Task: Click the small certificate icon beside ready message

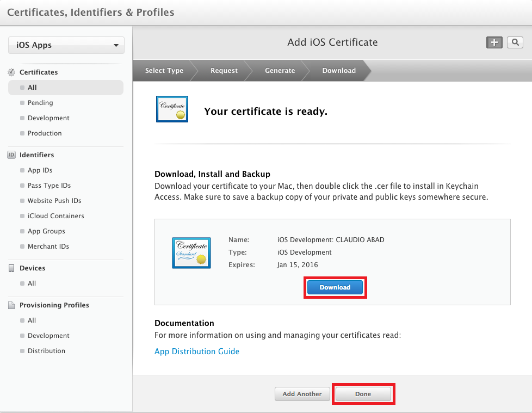Action: pyautogui.click(x=172, y=109)
